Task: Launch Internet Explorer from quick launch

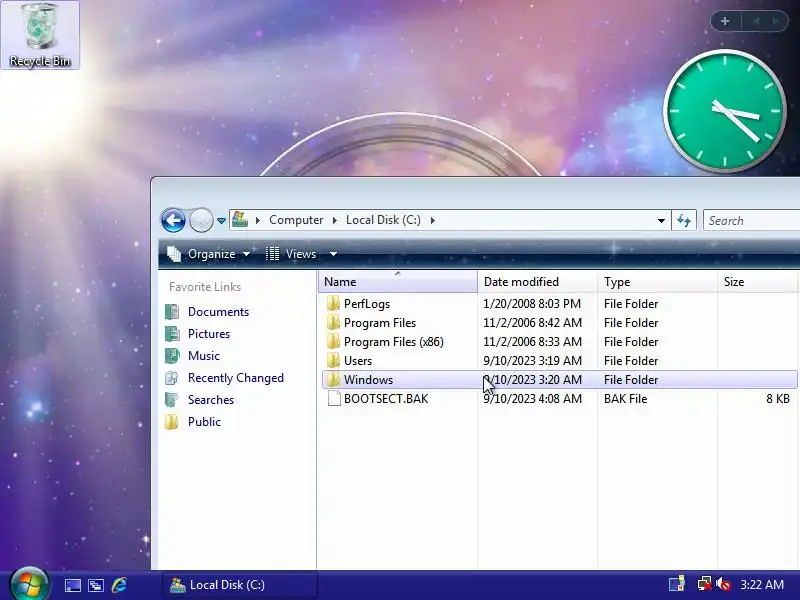Action: coord(119,585)
